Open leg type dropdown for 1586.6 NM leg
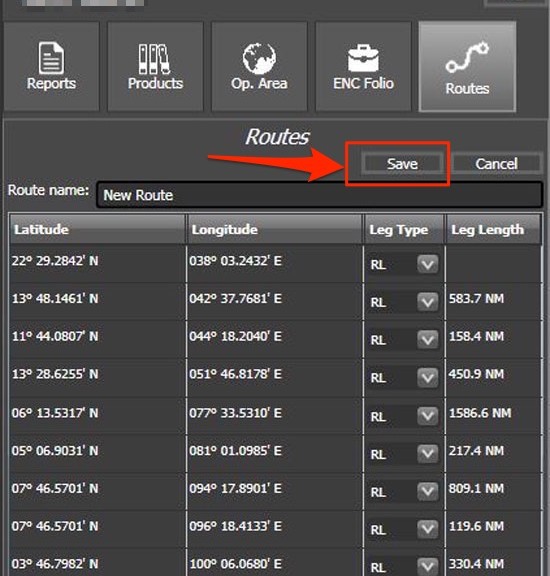 pyautogui.click(x=427, y=417)
